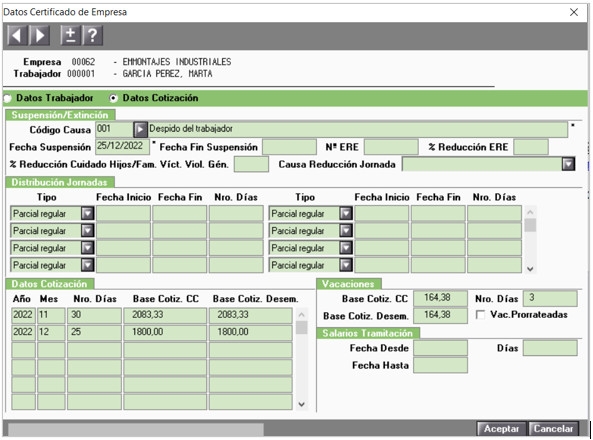Click Salarios Tramitación Fecha Hasta field

[440, 365]
